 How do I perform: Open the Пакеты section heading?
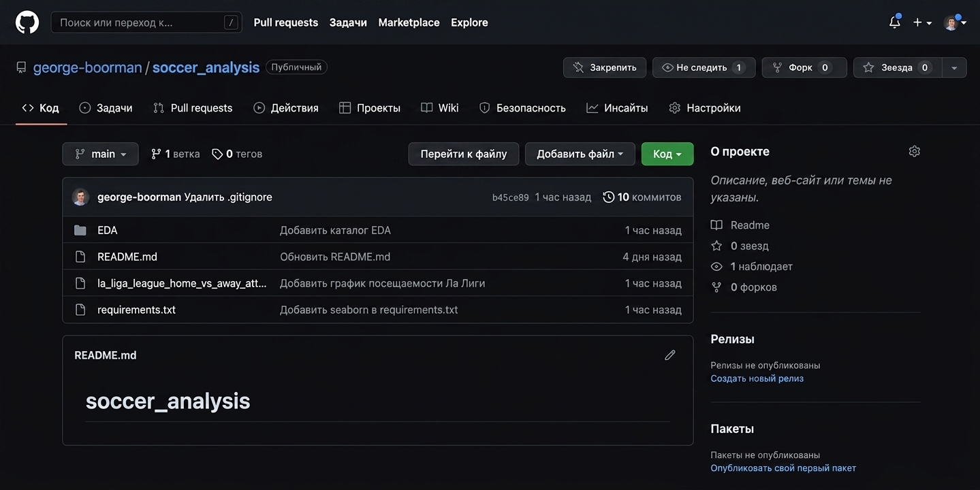tap(732, 429)
